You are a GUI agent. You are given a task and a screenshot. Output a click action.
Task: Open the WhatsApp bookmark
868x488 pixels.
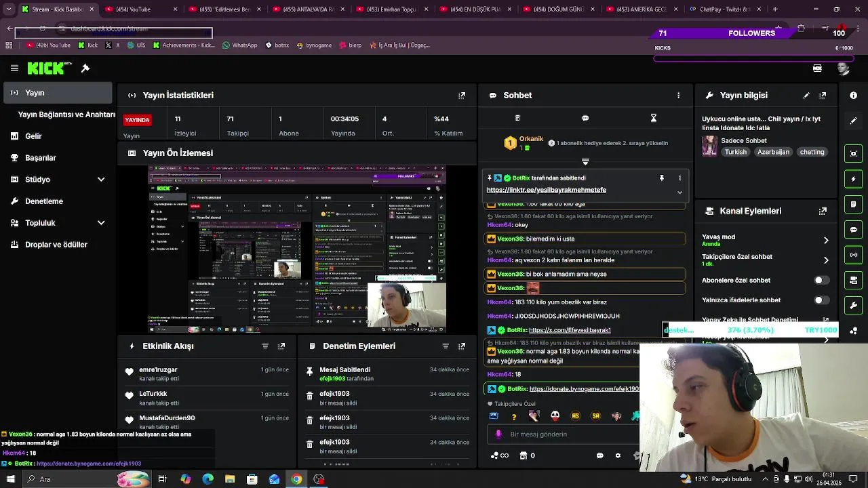click(240, 45)
